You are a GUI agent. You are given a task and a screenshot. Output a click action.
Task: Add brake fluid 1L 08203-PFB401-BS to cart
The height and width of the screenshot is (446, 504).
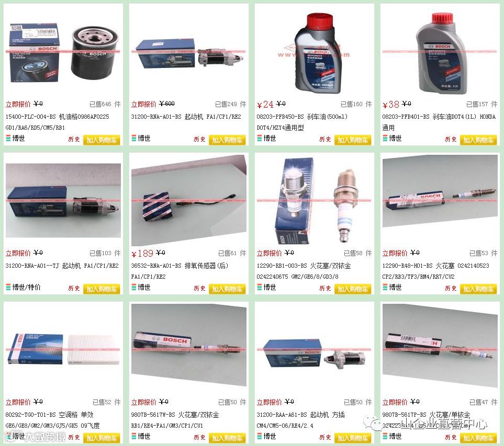point(478,140)
